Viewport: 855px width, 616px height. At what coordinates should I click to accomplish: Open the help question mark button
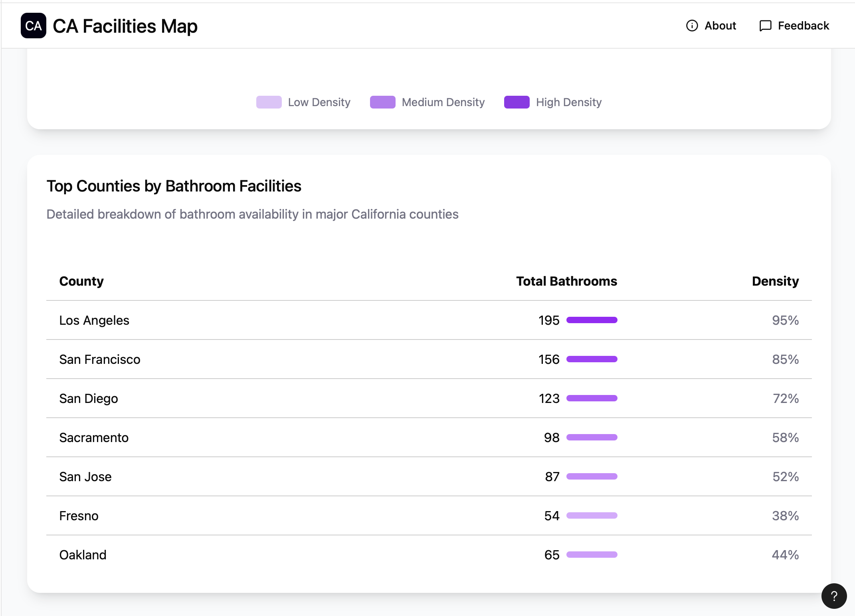click(834, 596)
